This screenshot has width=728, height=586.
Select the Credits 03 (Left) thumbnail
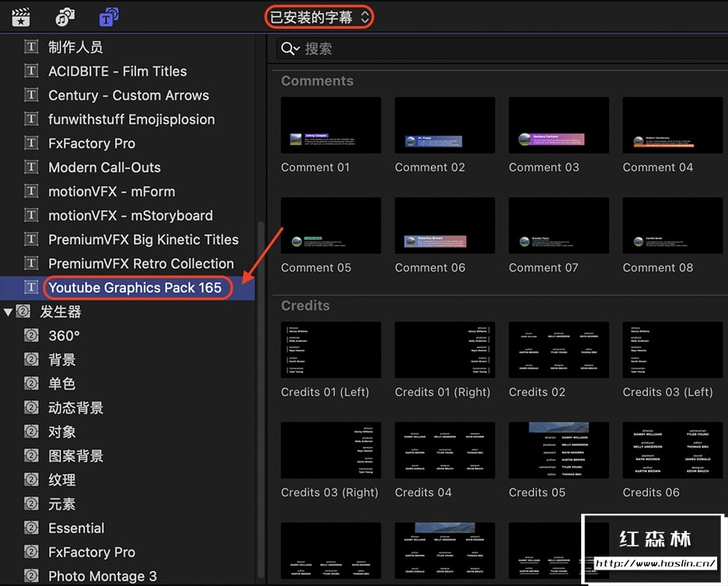pyautogui.click(x=673, y=350)
